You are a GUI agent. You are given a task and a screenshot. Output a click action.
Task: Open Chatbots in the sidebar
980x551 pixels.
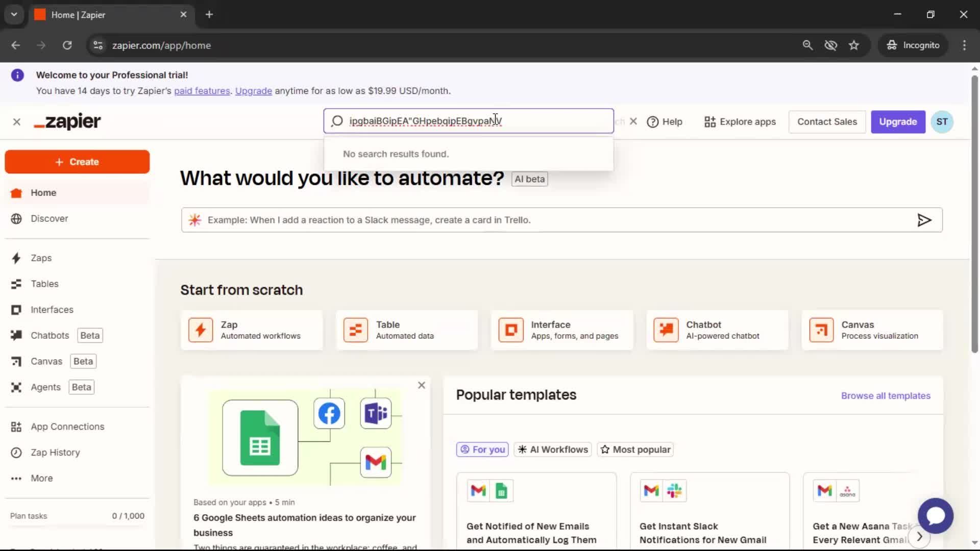(77, 335)
